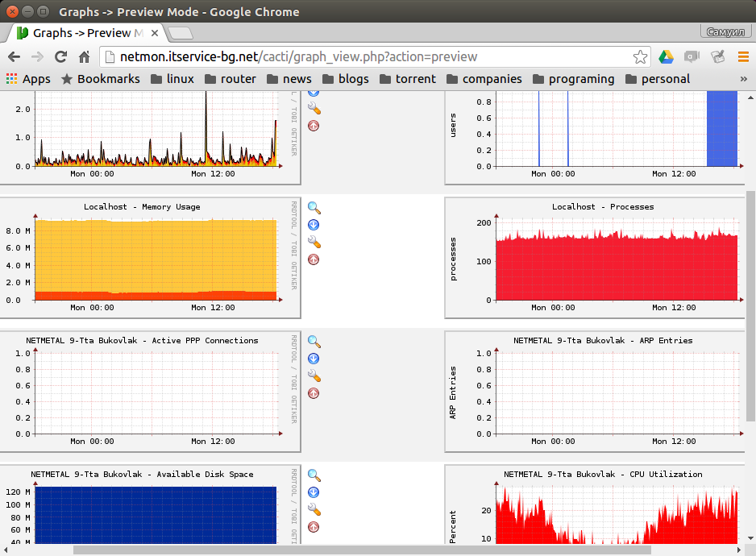
Task: Zoom the Localhost Memory Usage graph
Action: pyautogui.click(x=314, y=208)
